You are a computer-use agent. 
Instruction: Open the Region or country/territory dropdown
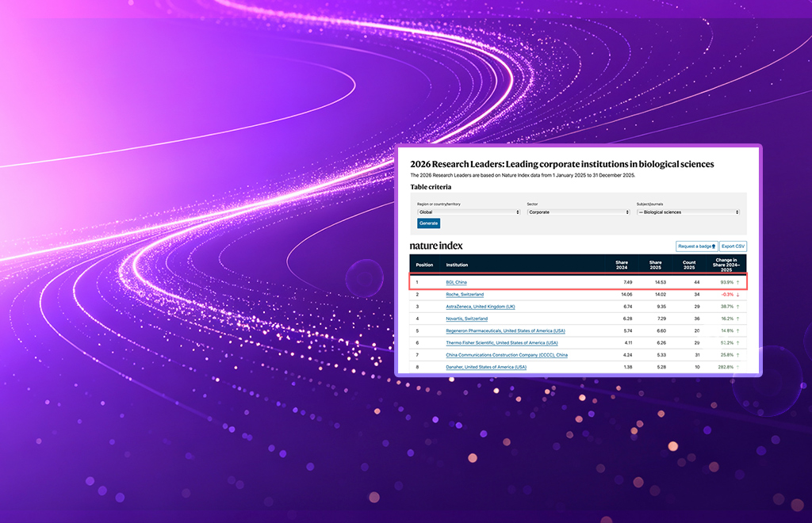469,212
